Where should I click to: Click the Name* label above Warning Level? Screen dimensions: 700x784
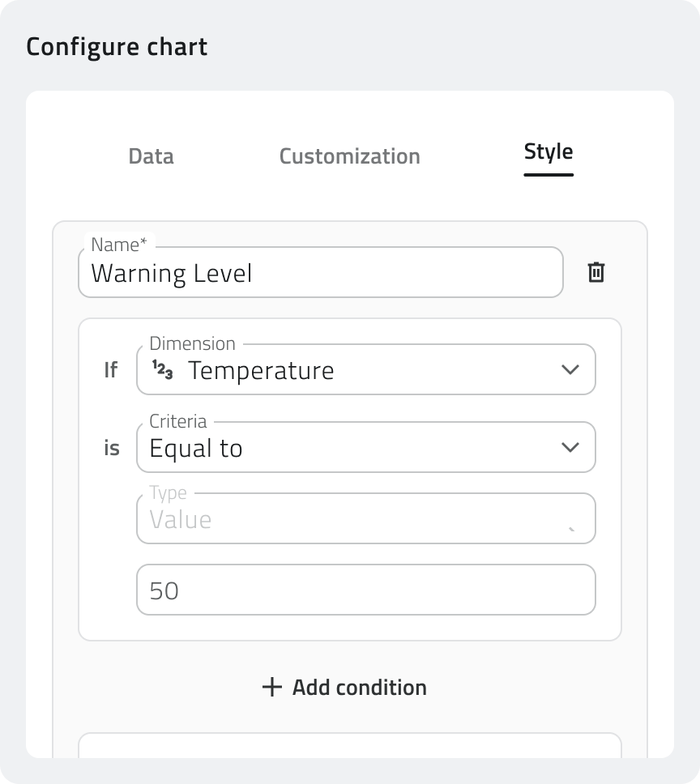(x=119, y=245)
